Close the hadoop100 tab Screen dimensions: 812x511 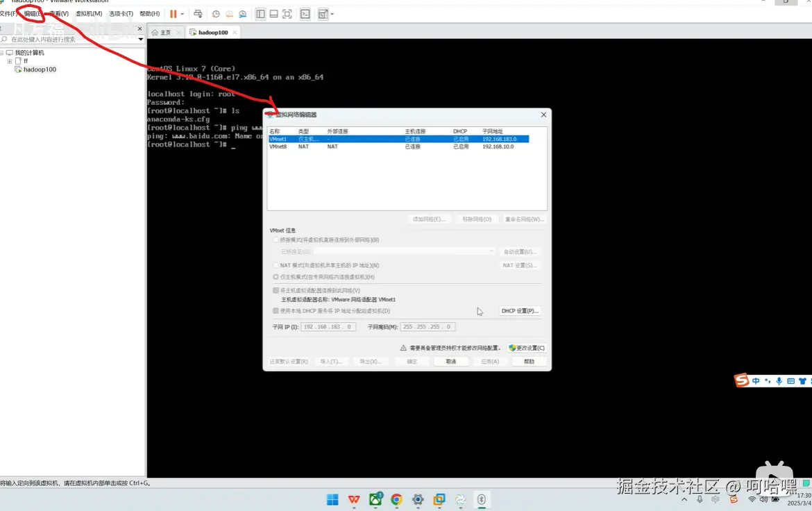pyautogui.click(x=235, y=32)
